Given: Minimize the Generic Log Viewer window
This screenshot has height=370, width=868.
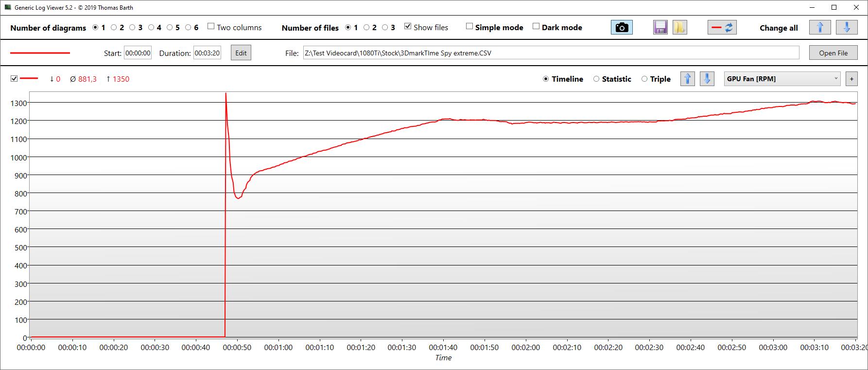Looking at the screenshot, I should coord(812,7).
